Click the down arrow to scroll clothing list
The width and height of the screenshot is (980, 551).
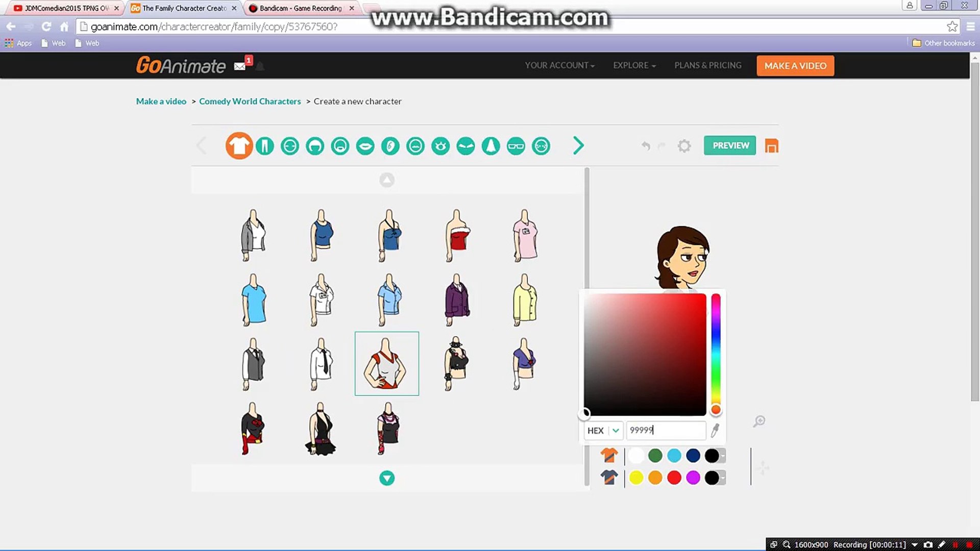pyautogui.click(x=387, y=478)
